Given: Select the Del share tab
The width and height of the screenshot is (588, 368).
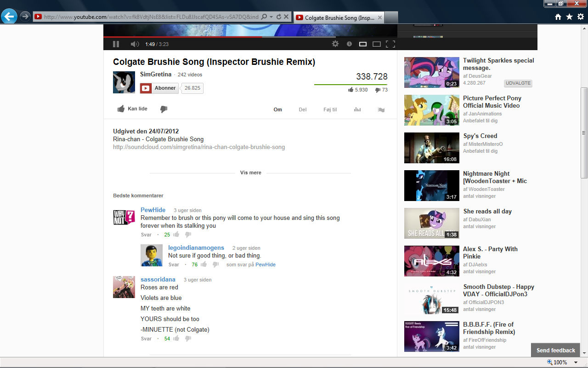Looking at the screenshot, I should pos(303,109).
